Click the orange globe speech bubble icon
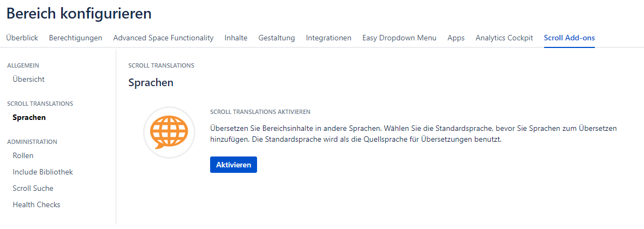644x229 pixels. coord(169,132)
